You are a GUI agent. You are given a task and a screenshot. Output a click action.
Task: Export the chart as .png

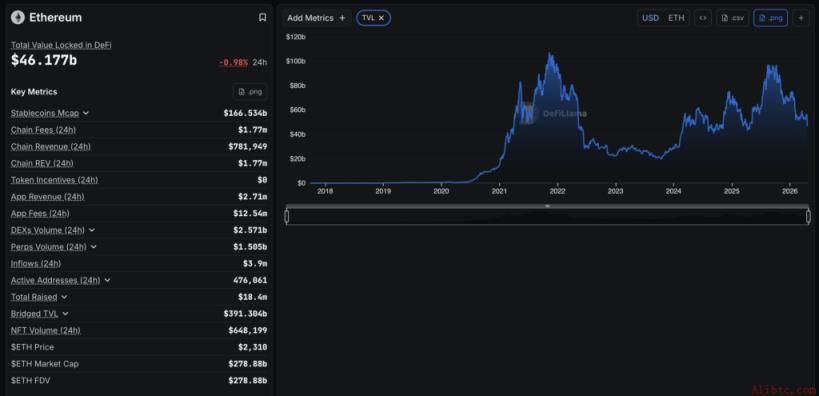[x=770, y=18]
